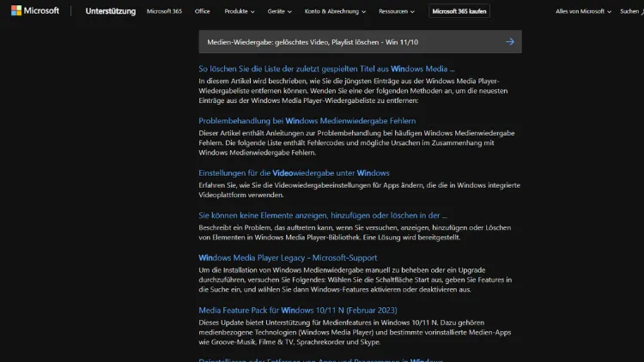Screen dimensions: 644x362
Task: Open the Microsoft 365 nav item
Action: tap(164, 11)
